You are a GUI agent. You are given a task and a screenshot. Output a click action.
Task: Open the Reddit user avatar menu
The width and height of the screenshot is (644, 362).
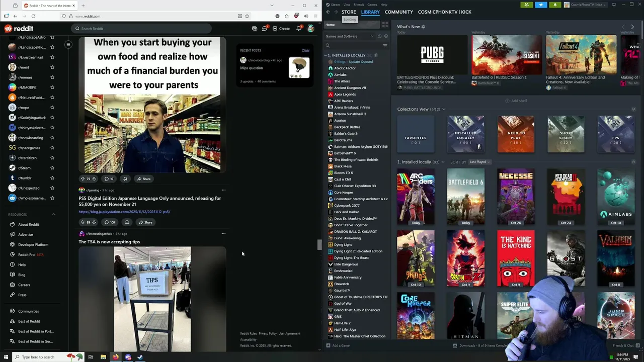click(311, 29)
